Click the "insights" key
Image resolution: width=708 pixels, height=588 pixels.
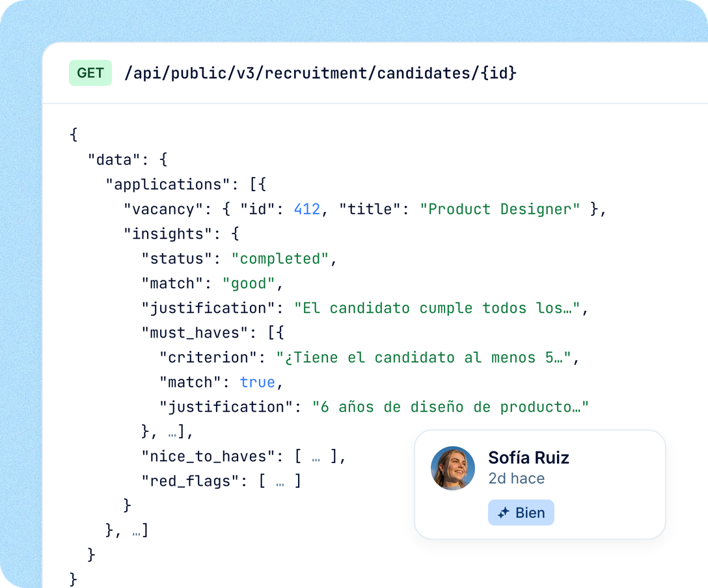pyautogui.click(x=168, y=234)
